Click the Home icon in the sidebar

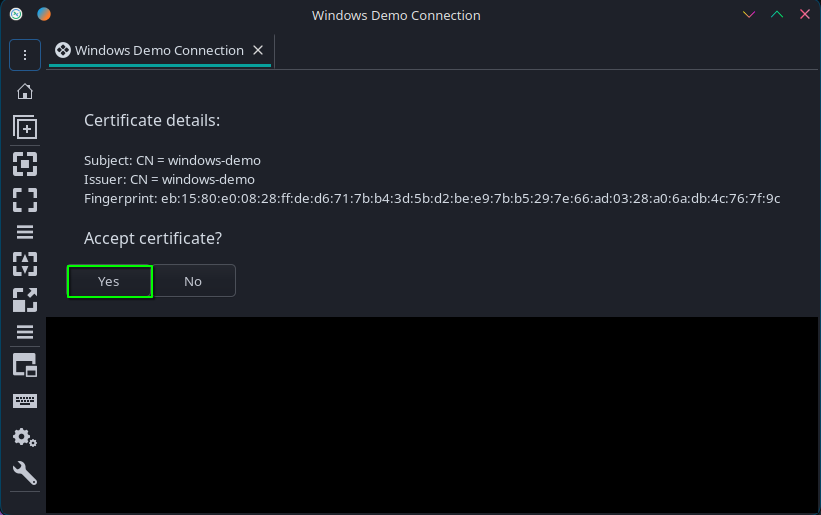point(25,92)
